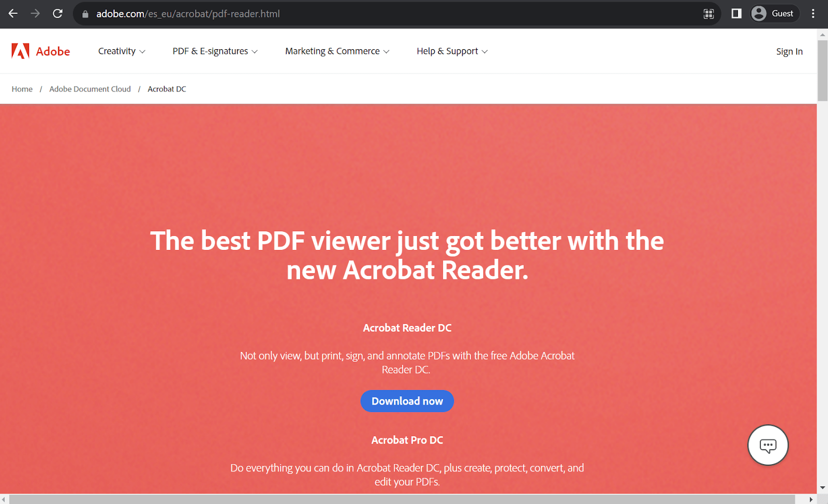Viewport: 828px width, 504px height.
Task: Open the browser side panel icon
Action: pos(736,13)
